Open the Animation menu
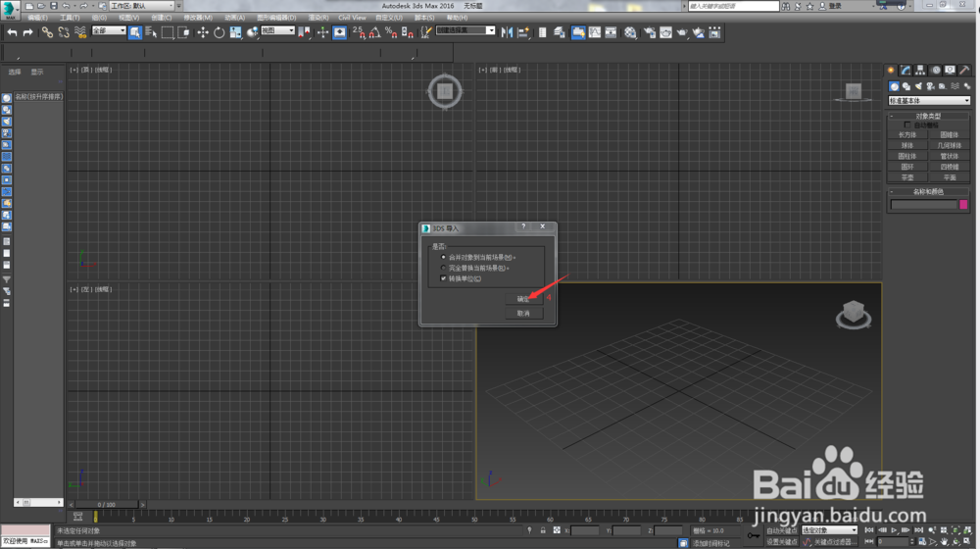 pyautogui.click(x=234, y=18)
